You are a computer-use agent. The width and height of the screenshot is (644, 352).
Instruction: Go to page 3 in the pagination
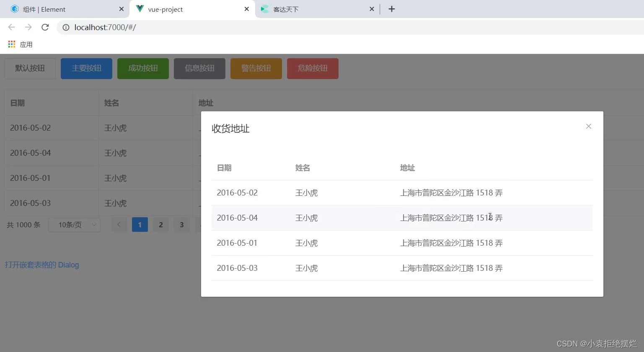(x=182, y=225)
